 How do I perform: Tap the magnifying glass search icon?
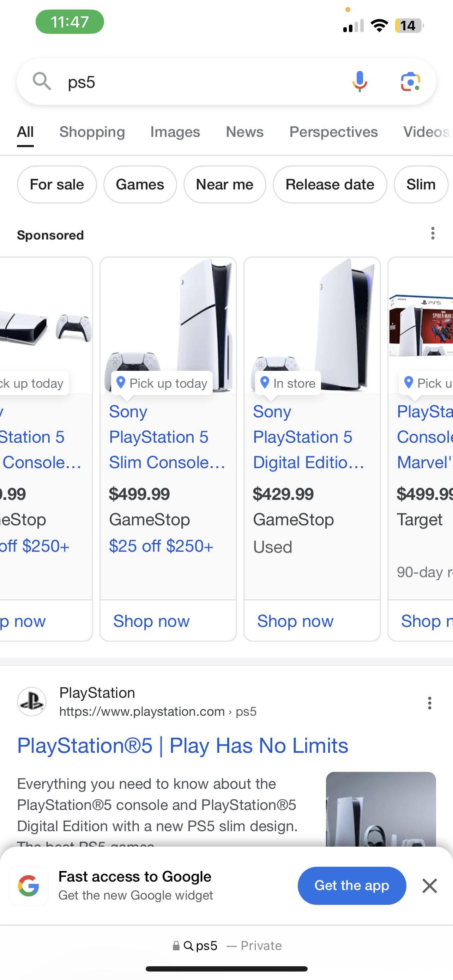[x=42, y=81]
